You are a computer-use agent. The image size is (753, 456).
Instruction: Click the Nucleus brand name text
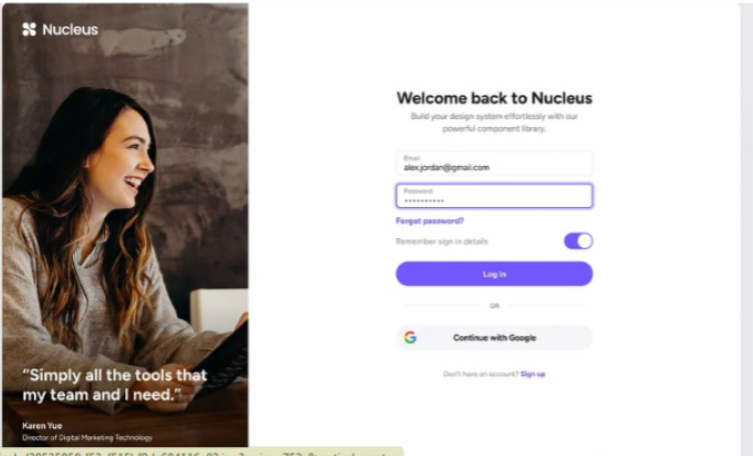(70, 29)
